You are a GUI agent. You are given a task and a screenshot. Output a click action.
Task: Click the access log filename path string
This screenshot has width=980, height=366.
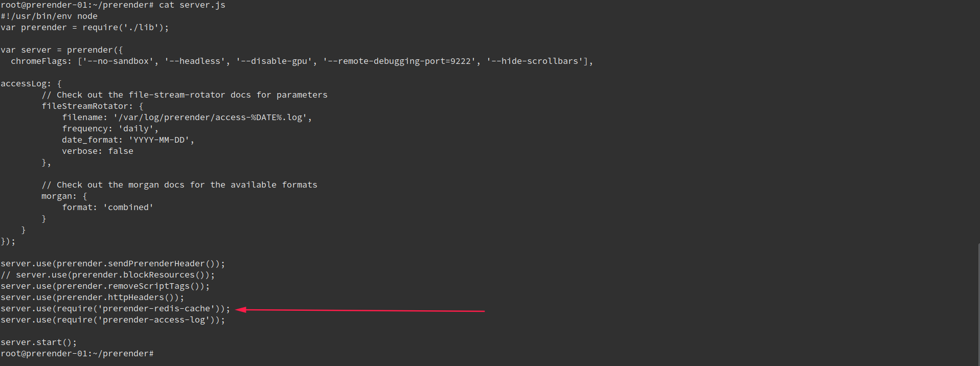click(210, 118)
